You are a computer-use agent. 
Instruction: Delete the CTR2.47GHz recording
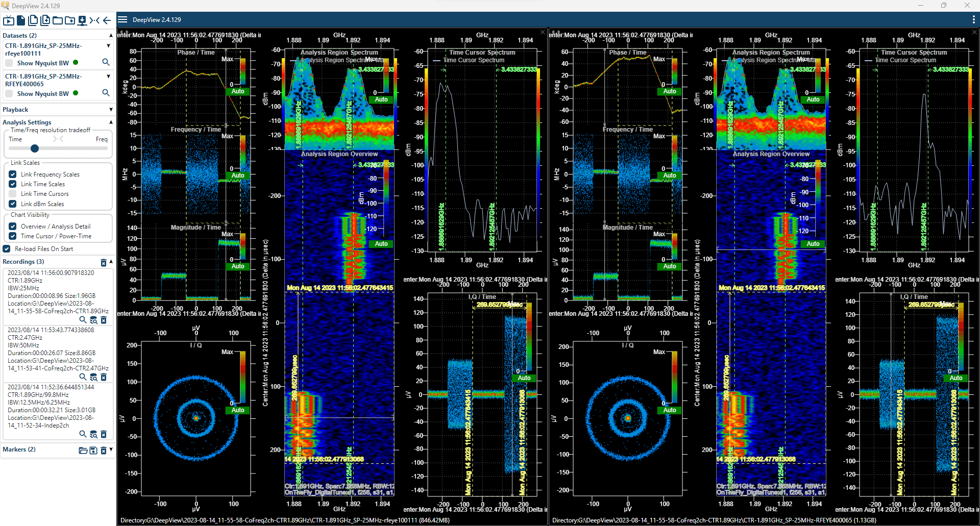[x=105, y=377]
